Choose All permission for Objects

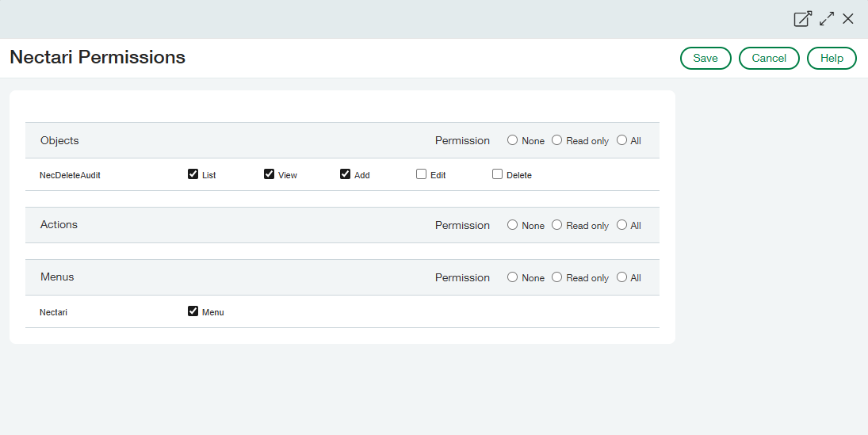coord(621,140)
